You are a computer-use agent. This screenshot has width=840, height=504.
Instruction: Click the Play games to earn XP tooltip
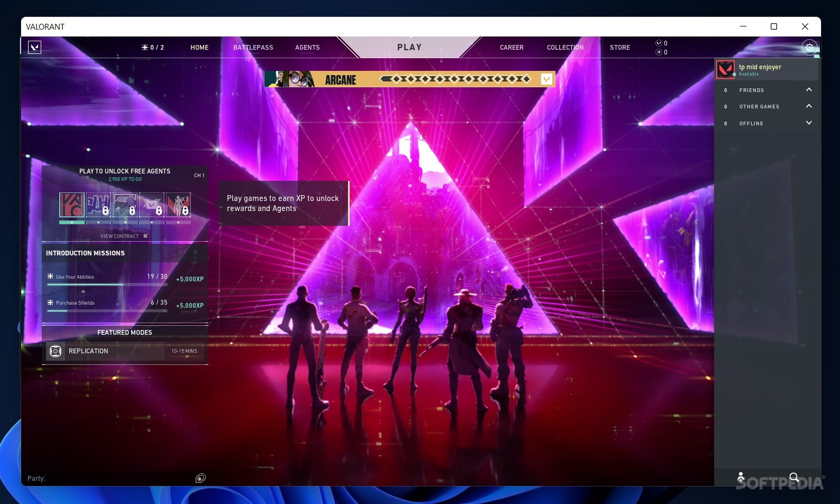pyautogui.click(x=284, y=203)
